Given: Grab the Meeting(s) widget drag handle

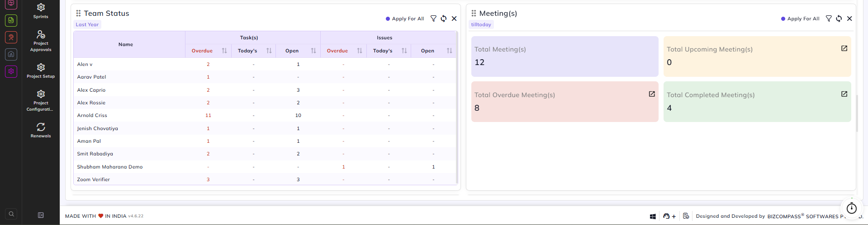Looking at the screenshot, I should pyautogui.click(x=474, y=13).
